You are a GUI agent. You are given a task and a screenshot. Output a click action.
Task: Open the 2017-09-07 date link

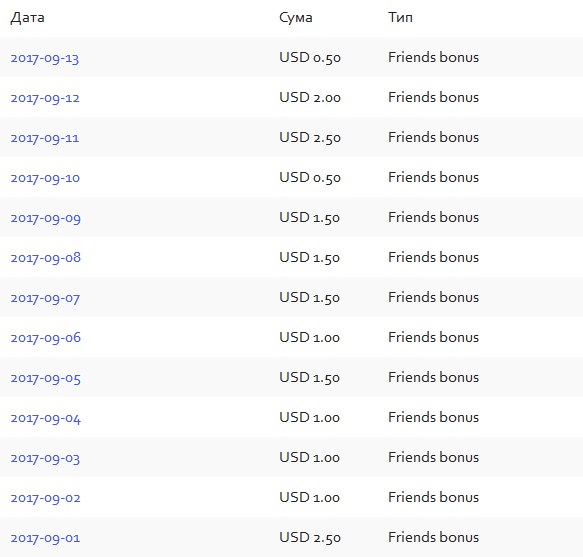pos(45,298)
